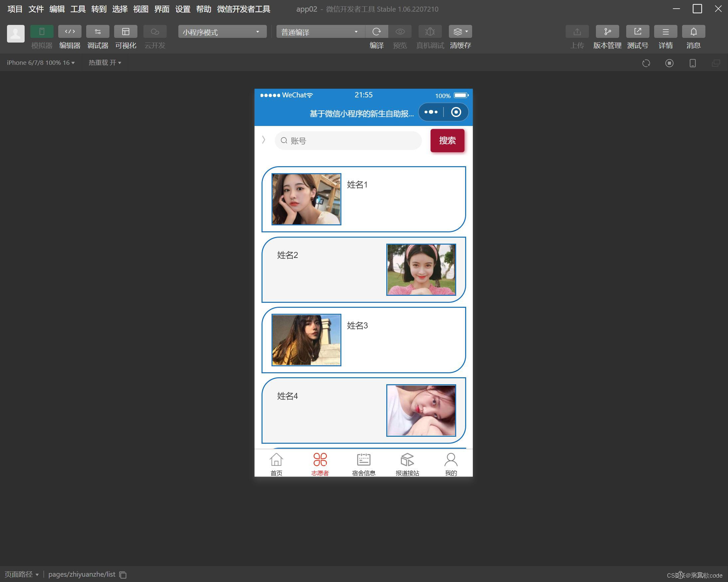Open the 工具 menu
728x582 pixels.
pyautogui.click(x=78, y=9)
